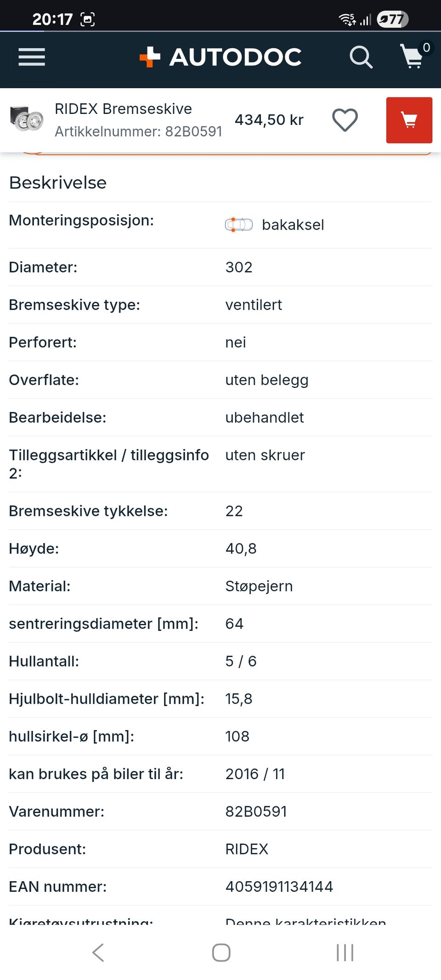This screenshot has height=980, width=441.
Task: Open the Android recent apps button
Action: click(x=345, y=952)
